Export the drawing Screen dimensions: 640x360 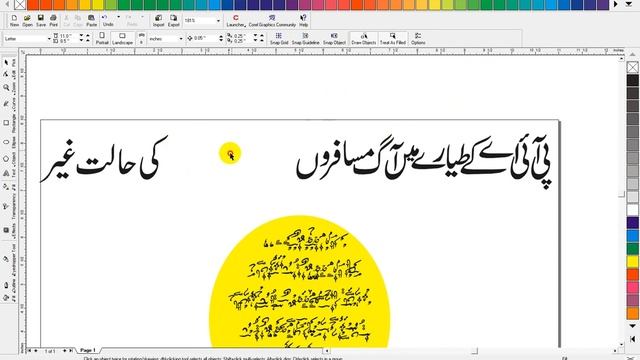tap(173, 20)
